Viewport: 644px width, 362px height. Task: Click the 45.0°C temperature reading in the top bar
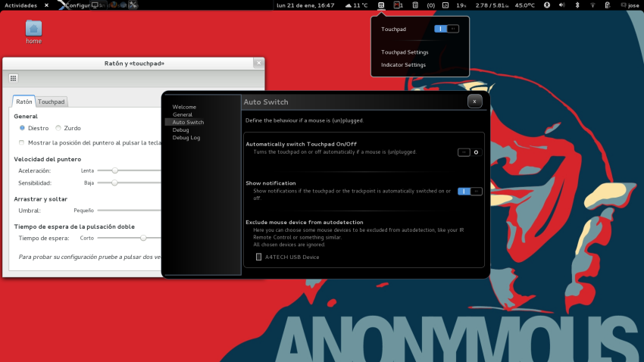pyautogui.click(x=524, y=5)
